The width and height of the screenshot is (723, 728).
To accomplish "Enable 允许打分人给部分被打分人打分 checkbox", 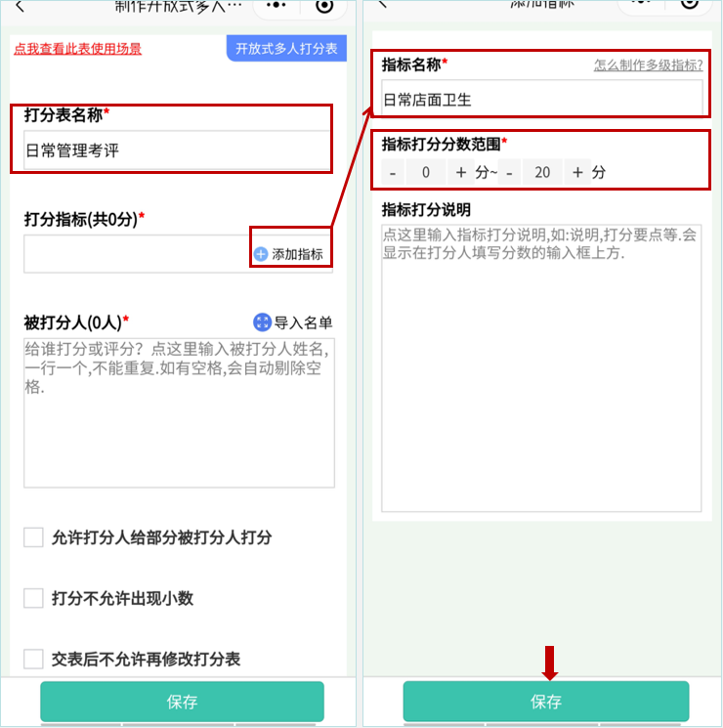I will 33,537.
